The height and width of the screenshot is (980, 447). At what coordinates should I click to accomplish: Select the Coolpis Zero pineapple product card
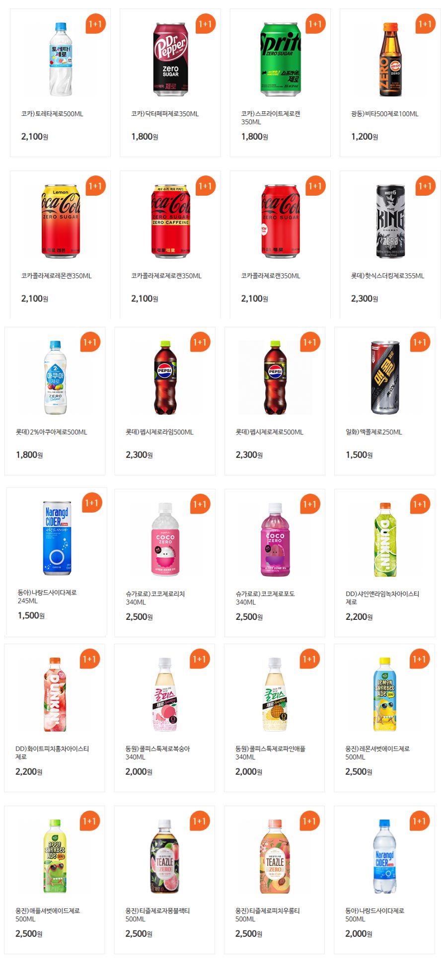pos(274,718)
